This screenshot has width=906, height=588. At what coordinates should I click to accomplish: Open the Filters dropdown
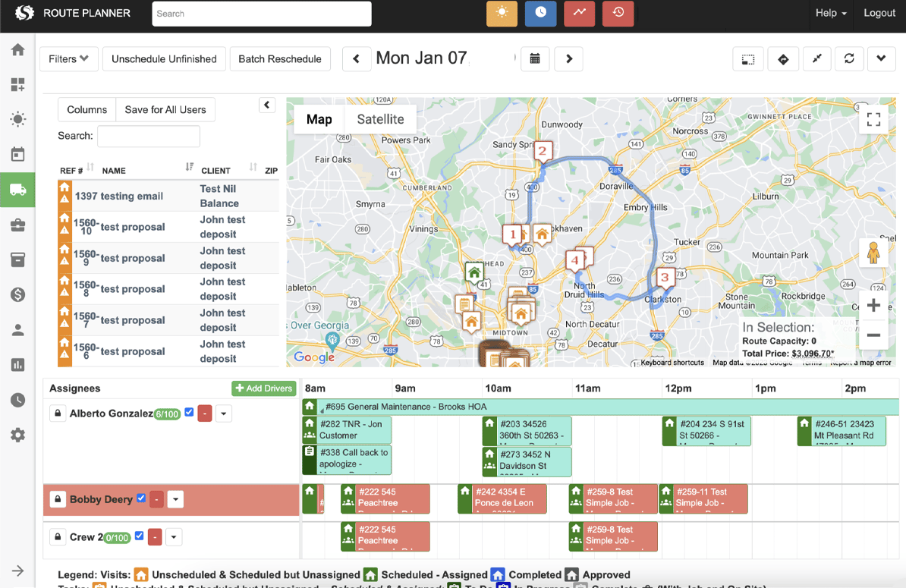tap(68, 58)
